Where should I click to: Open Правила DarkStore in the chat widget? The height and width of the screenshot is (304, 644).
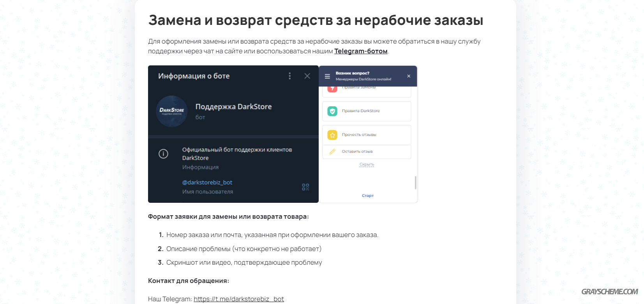point(367,111)
